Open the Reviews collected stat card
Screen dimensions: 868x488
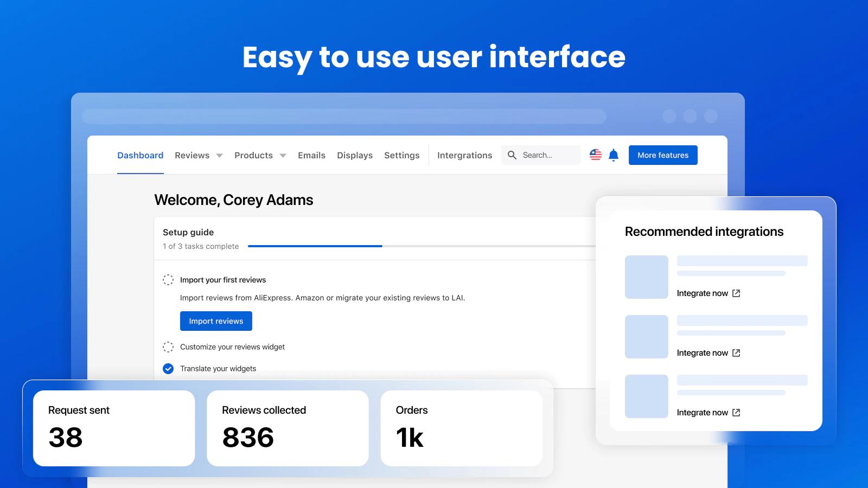pyautogui.click(x=288, y=428)
